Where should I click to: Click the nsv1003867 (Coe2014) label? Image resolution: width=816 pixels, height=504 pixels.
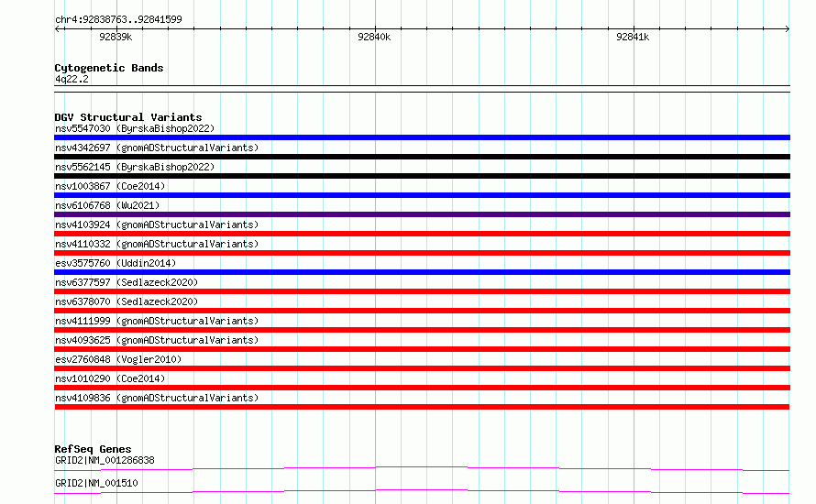[x=110, y=186]
